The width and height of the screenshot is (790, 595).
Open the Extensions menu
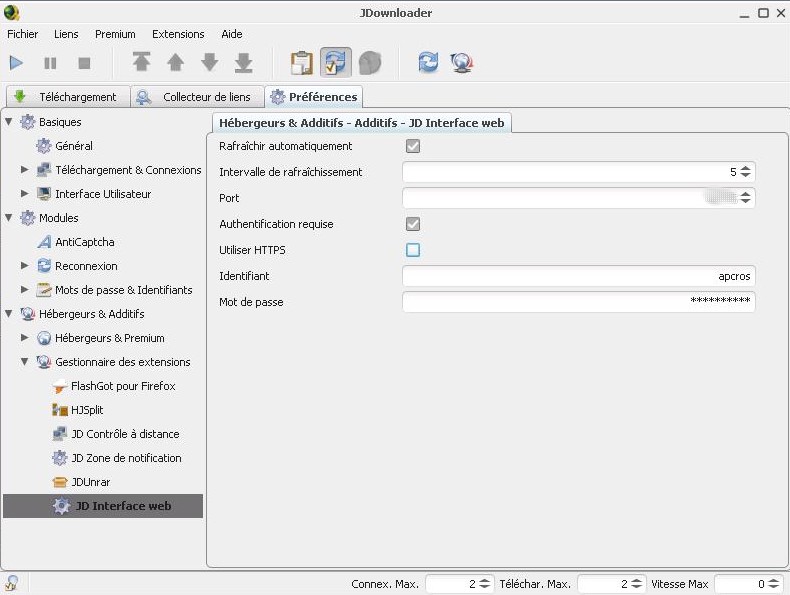coord(178,34)
